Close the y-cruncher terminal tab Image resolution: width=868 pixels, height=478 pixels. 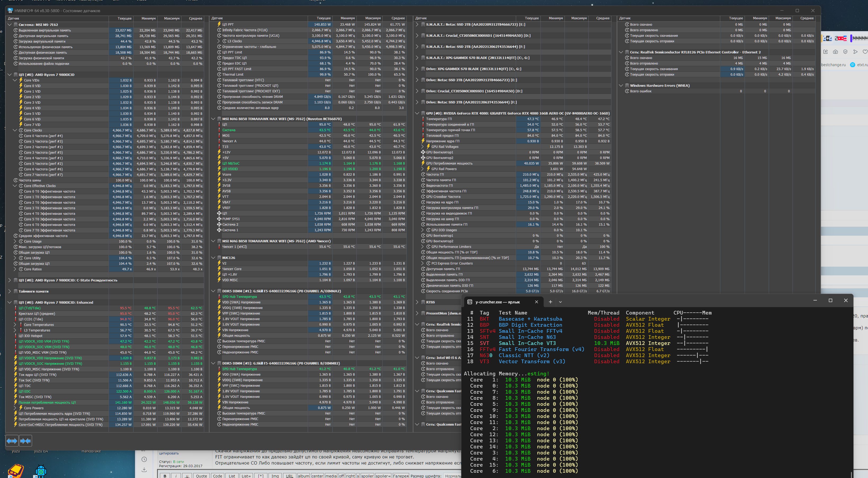point(536,302)
